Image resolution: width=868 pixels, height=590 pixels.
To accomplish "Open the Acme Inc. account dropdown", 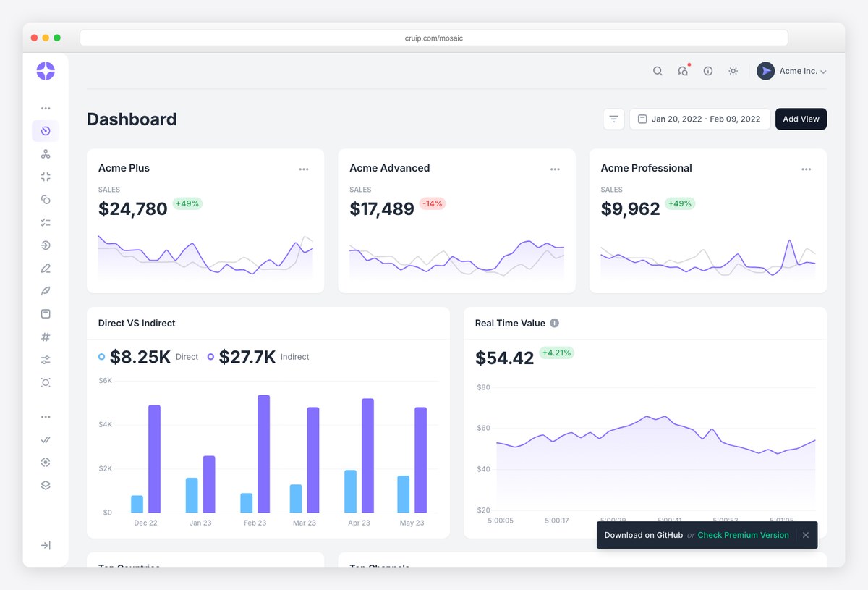I will point(792,71).
